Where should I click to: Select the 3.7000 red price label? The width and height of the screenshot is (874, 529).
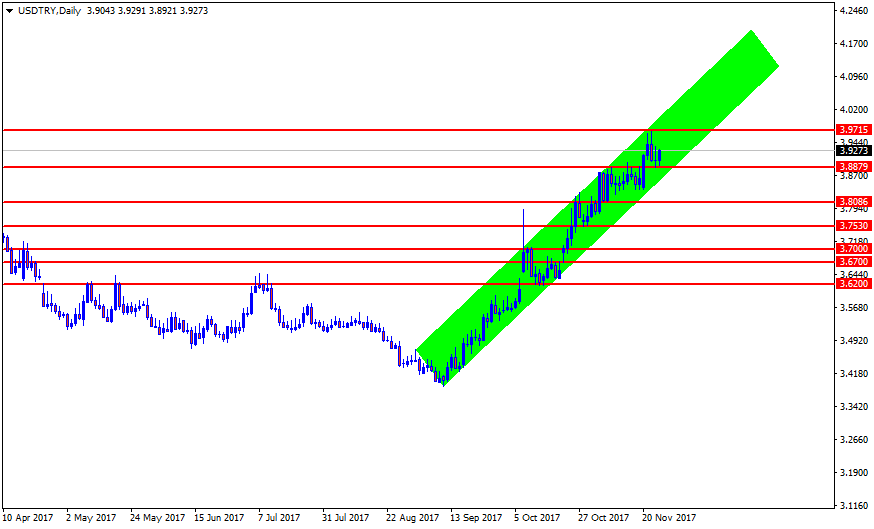point(852,248)
